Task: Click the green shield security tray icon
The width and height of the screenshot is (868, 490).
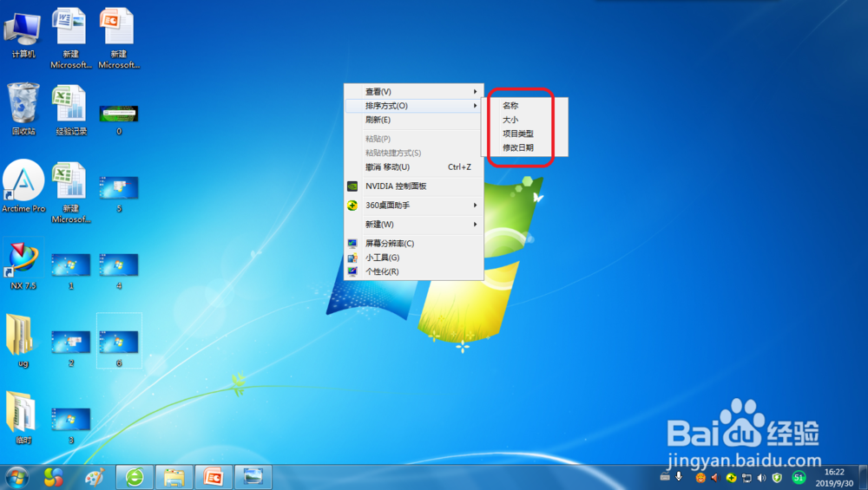Action: tap(777, 478)
